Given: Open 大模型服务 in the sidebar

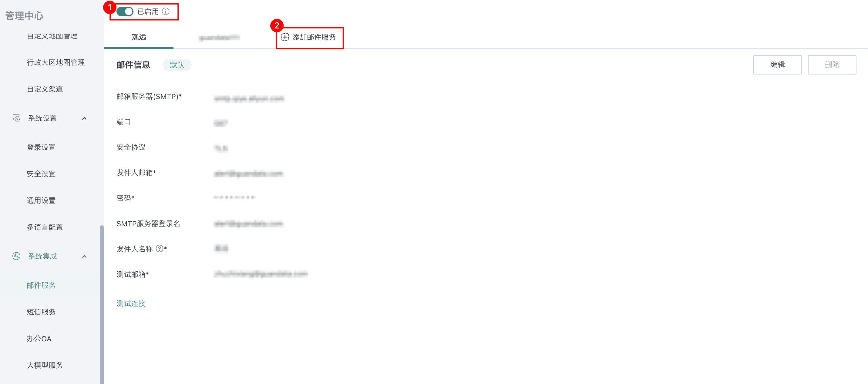Looking at the screenshot, I should [45, 365].
